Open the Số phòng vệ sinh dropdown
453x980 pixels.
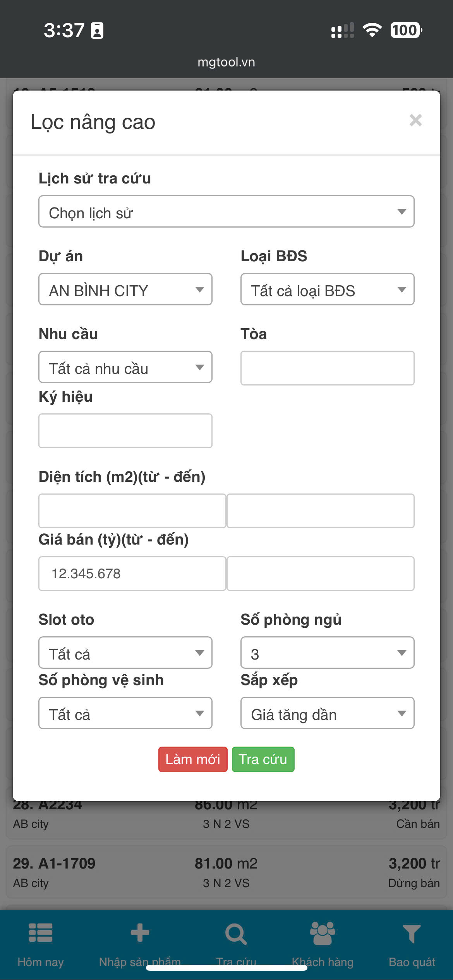(x=125, y=713)
